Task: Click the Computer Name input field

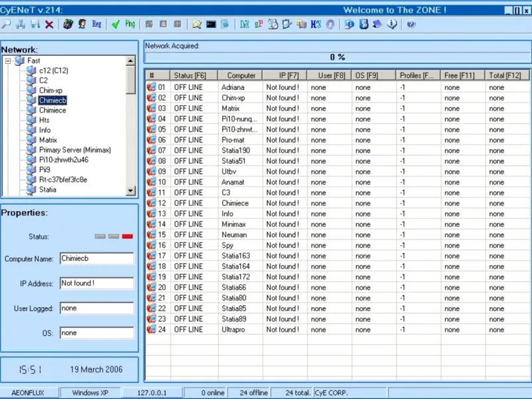Action: 96,259
